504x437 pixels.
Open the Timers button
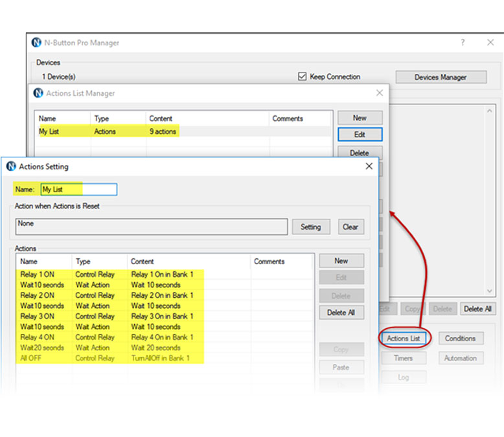tap(404, 358)
